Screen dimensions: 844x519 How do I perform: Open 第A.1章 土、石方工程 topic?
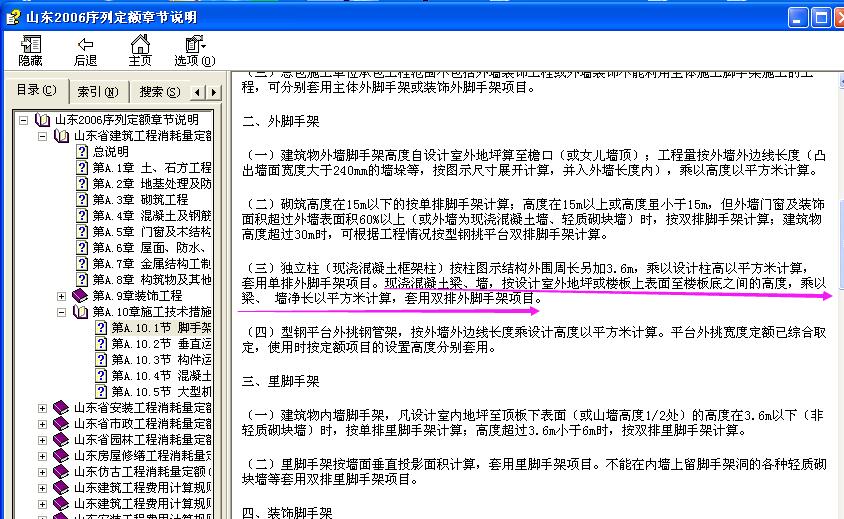pyautogui.click(x=152, y=168)
